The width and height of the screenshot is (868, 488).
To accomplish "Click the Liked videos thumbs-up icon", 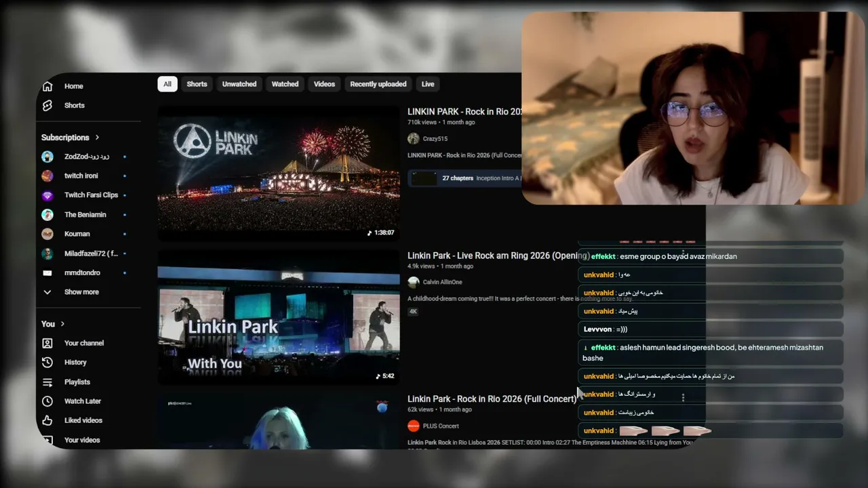I will pos(47,421).
